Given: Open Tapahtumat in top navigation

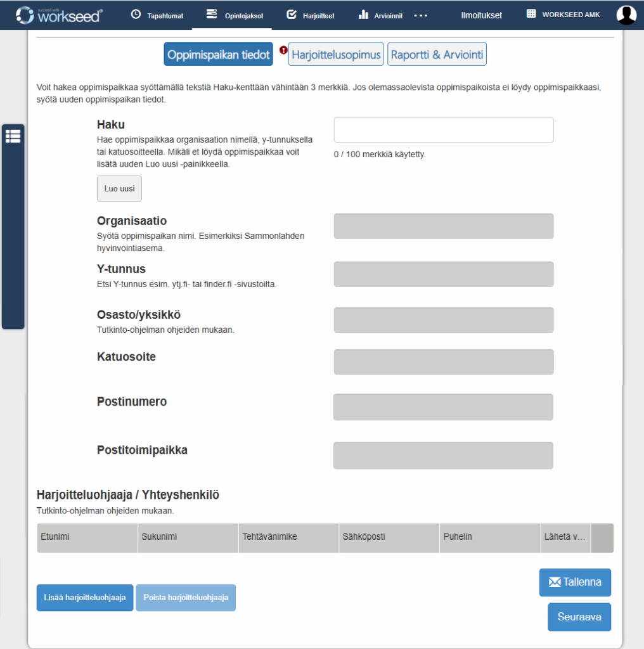Looking at the screenshot, I should tap(165, 16).
